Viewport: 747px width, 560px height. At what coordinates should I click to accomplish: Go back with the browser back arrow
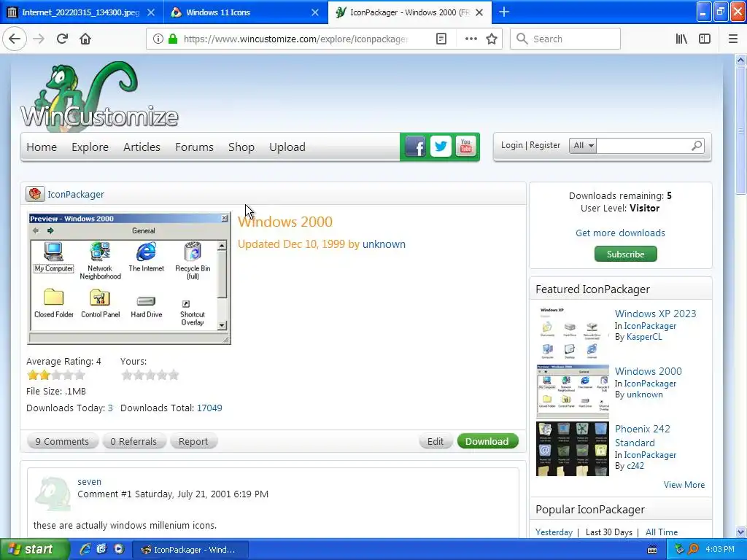(x=15, y=39)
